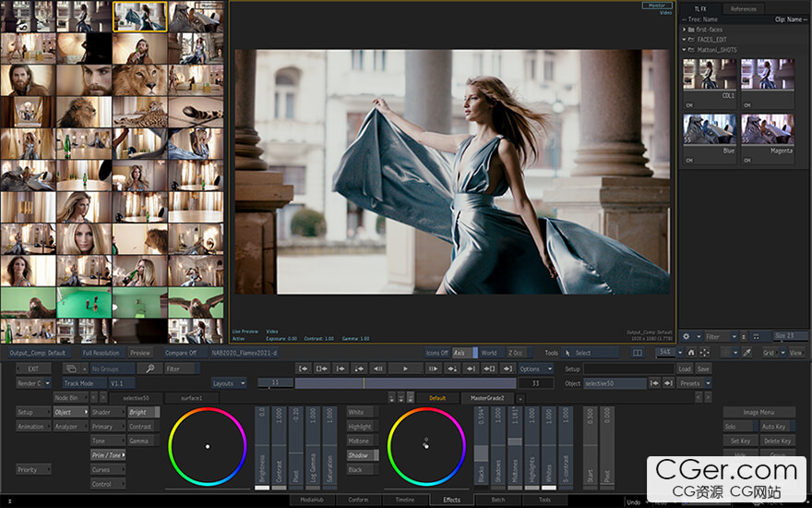Image resolution: width=812 pixels, height=508 pixels.
Task: Collapse the FACES_EDIT folder
Action: click(x=685, y=40)
